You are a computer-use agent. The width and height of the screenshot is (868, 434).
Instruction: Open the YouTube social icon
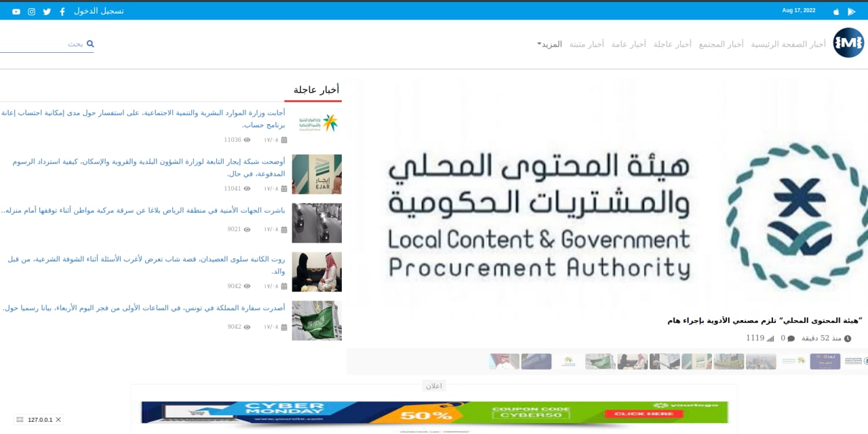click(x=16, y=12)
